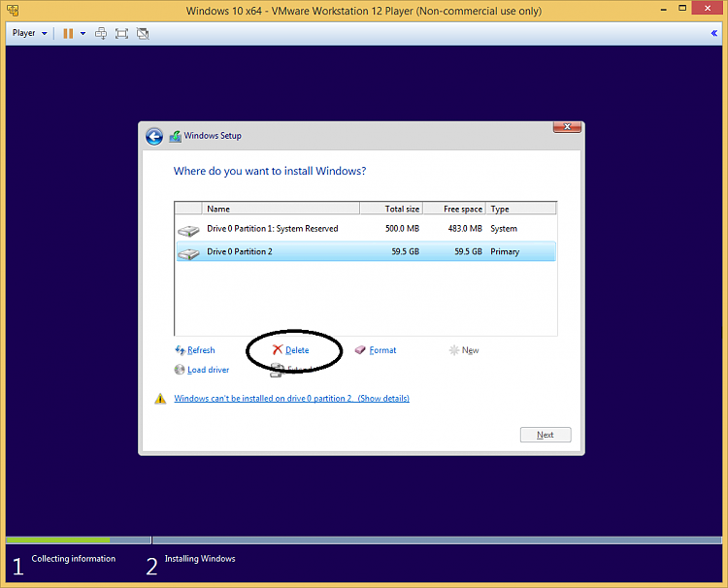728x588 pixels.
Task: Click Collecting information step label
Action: tap(74, 559)
